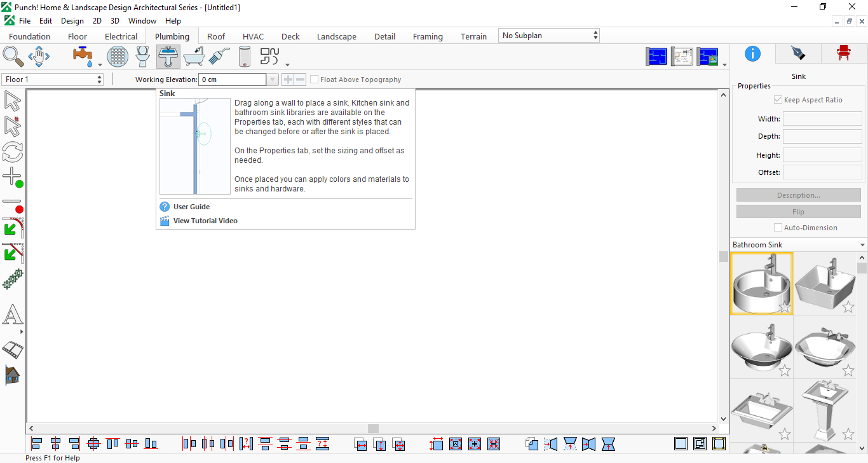Click the Flip button
The width and height of the screenshot is (868, 463).
799,212
